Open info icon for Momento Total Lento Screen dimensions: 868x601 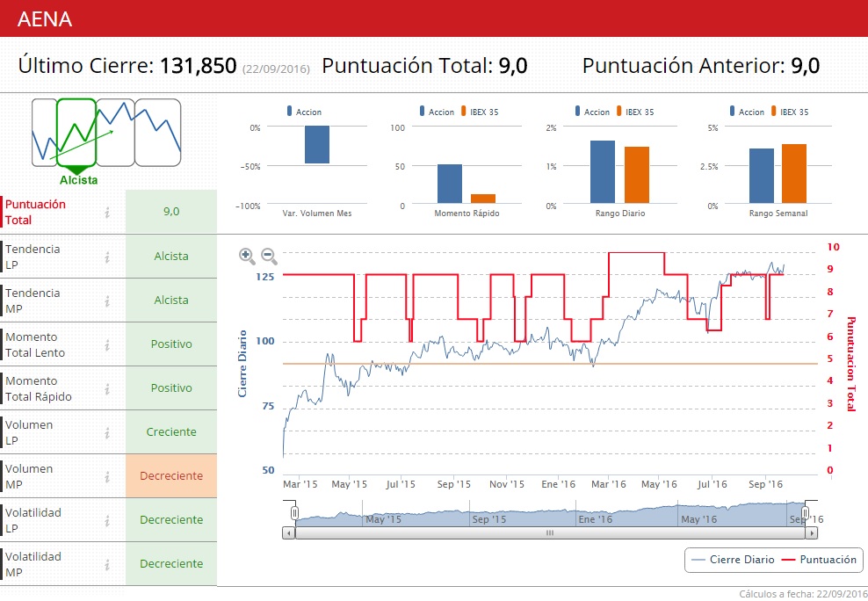tap(107, 344)
